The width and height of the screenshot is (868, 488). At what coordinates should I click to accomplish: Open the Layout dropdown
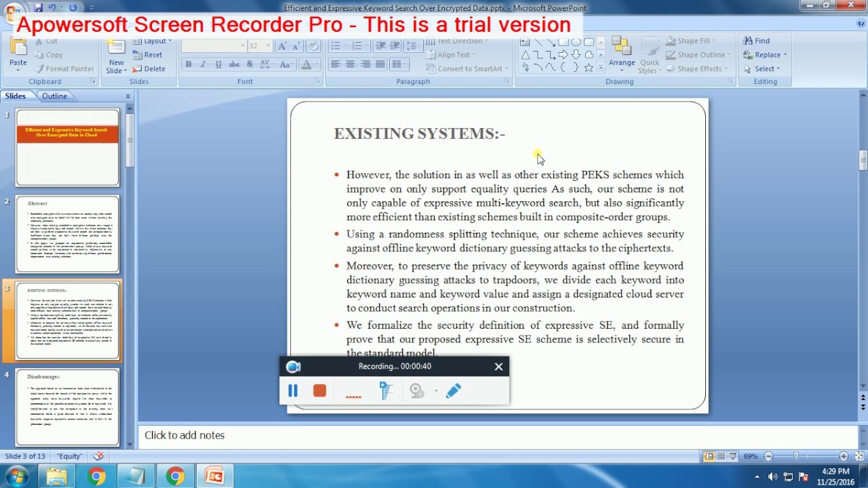click(x=153, y=41)
